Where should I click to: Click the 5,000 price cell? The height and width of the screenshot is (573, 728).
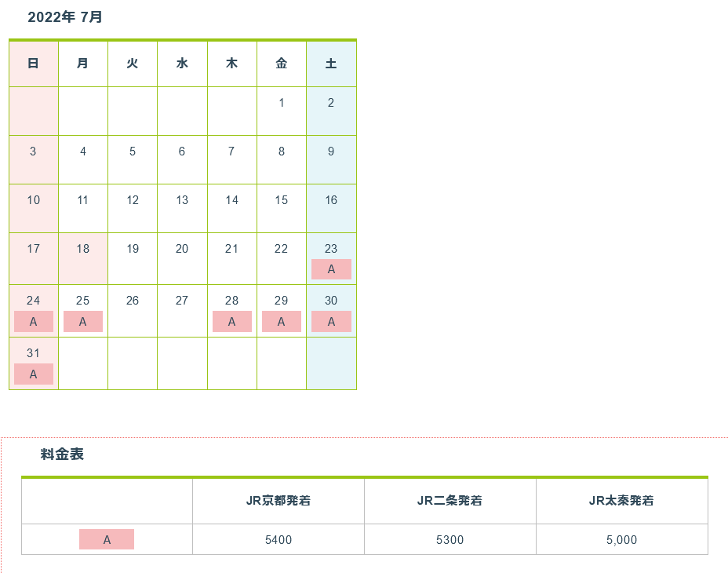[x=621, y=540]
